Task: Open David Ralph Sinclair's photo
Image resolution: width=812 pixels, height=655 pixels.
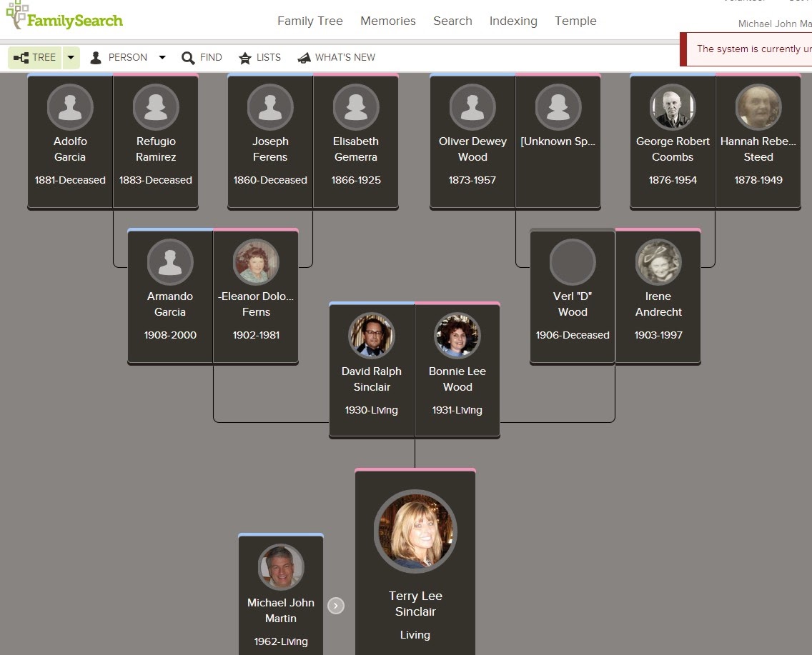Action: pos(371,336)
